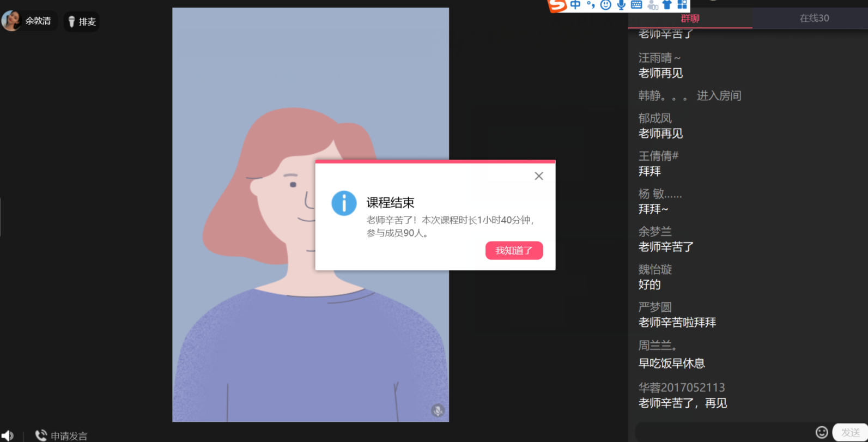Switch to the 群聊 tab
The width and height of the screenshot is (868, 442).
tap(690, 19)
